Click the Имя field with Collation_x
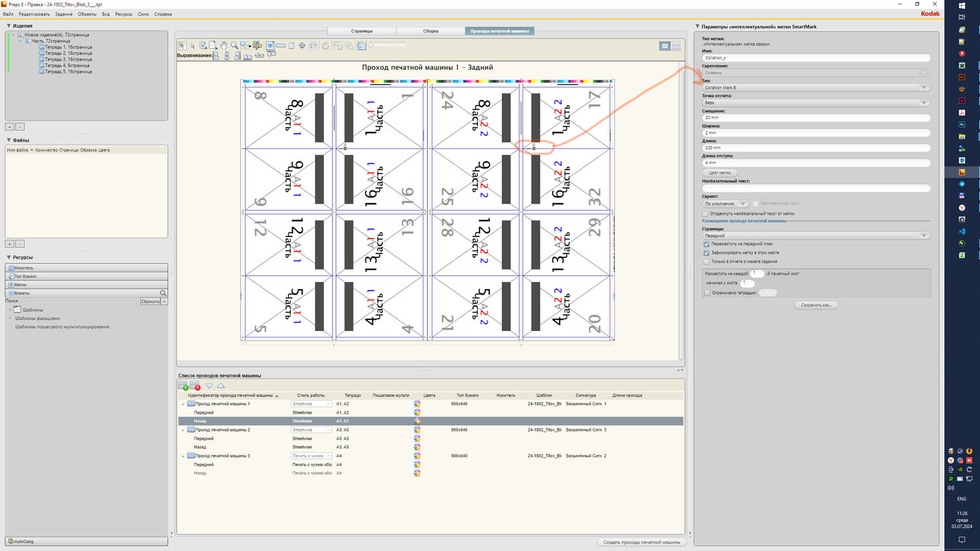 [816, 57]
